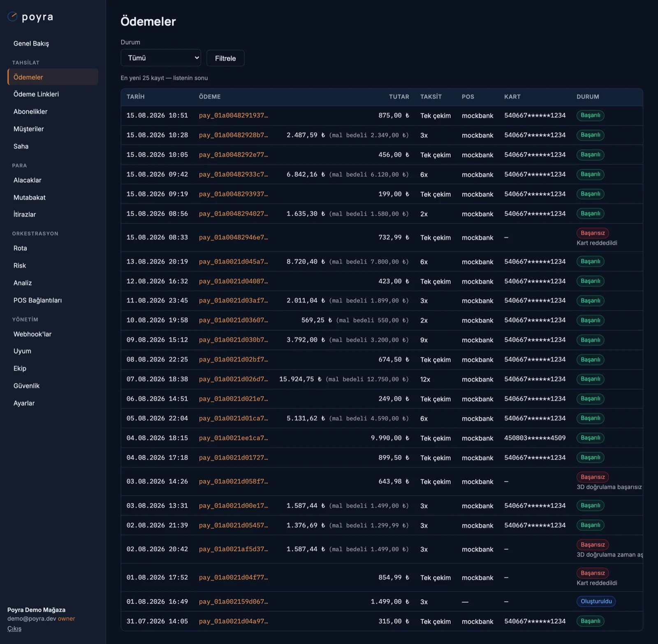
Task: Open payment pay_01a0021d04a97… link
Action: [x=233, y=621]
